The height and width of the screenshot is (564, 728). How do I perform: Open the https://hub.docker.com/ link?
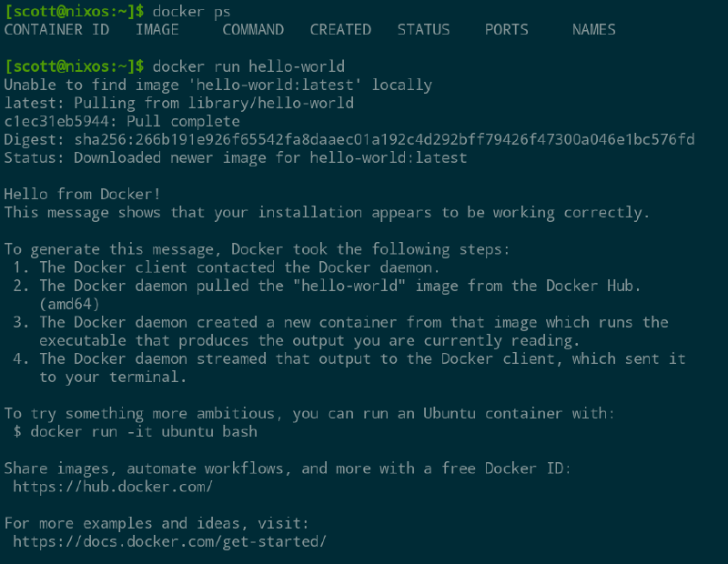tap(113, 487)
